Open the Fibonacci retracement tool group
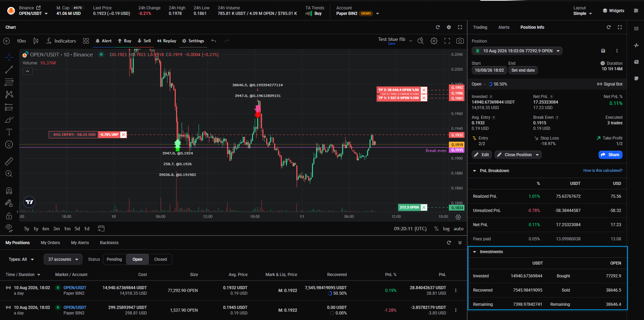Image resolution: width=644 pixels, height=320 pixels. tap(9, 82)
